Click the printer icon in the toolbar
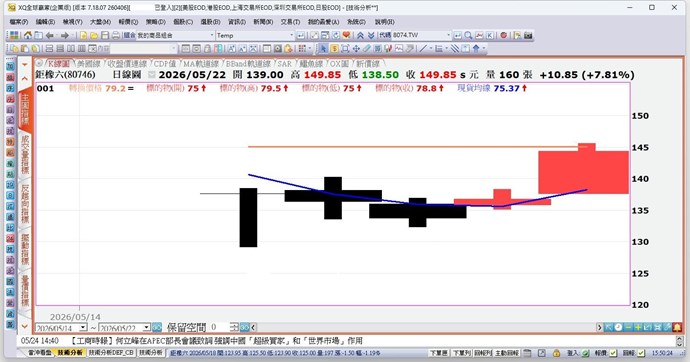 coord(116,35)
